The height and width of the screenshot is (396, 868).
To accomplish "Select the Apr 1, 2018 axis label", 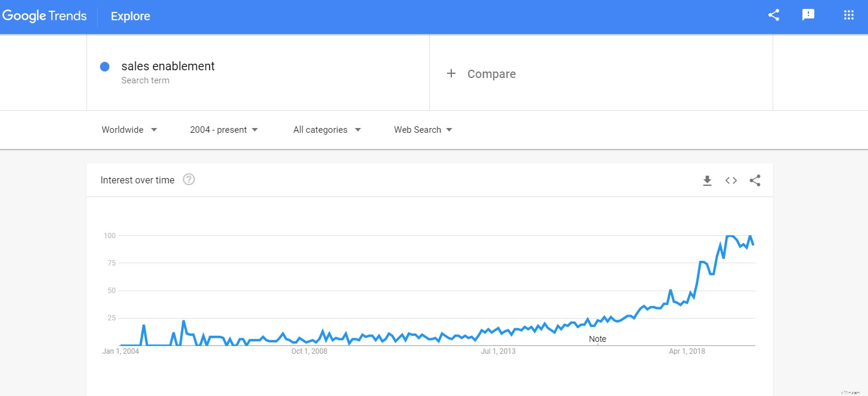I will pyautogui.click(x=687, y=351).
